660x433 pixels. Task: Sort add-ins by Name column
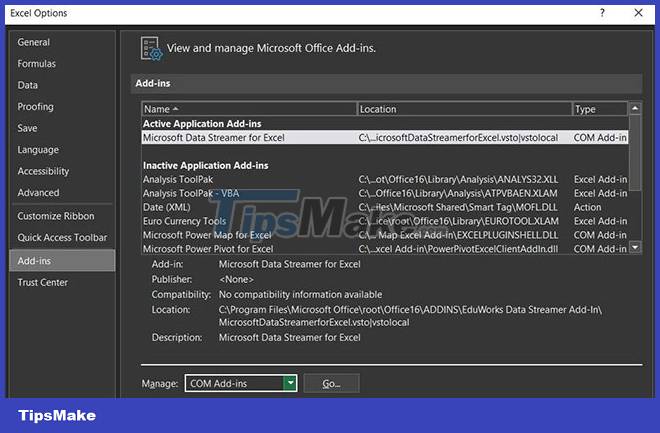(x=249, y=108)
